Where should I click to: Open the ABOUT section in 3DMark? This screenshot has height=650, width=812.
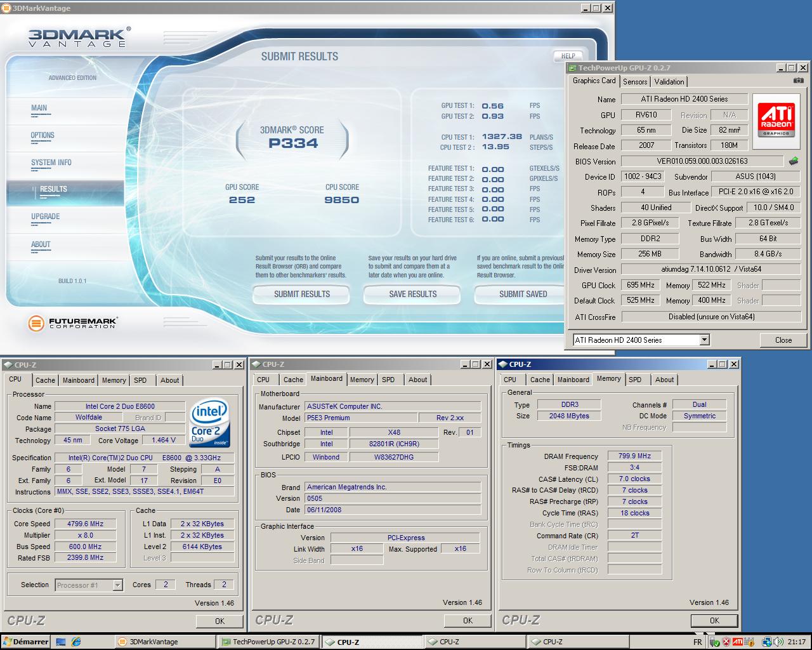tap(41, 244)
